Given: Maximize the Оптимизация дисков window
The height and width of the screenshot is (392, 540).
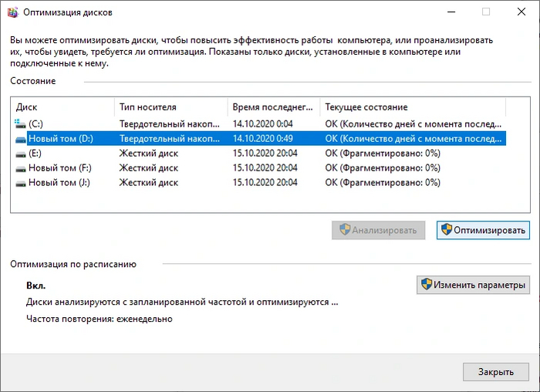Looking at the screenshot, I should tap(486, 12).
